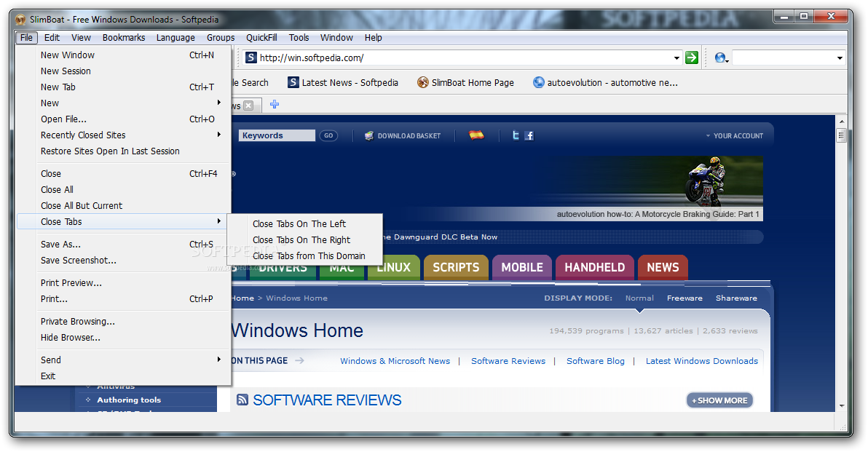Select Authoring tools in sidebar list
868x452 pixels.
click(x=128, y=400)
